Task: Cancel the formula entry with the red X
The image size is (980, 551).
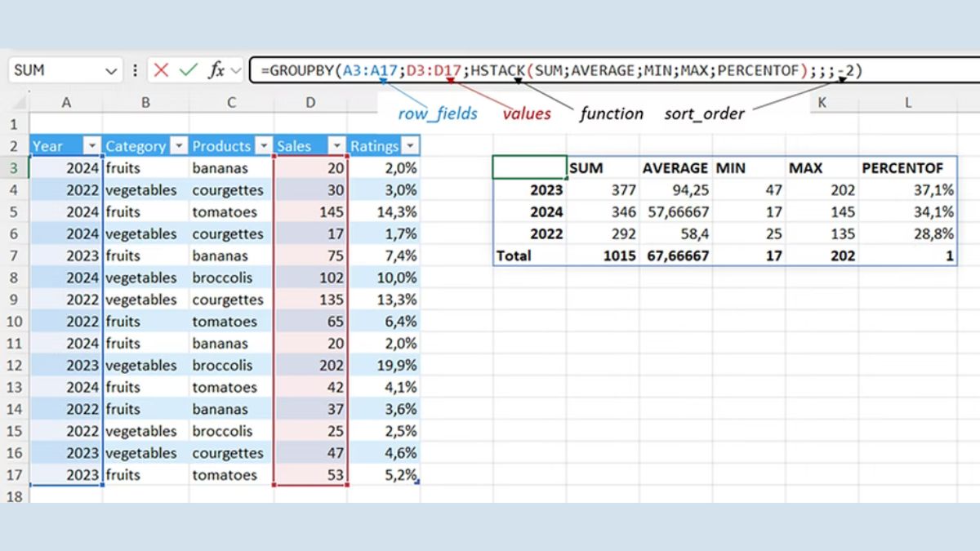Action: point(161,70)
